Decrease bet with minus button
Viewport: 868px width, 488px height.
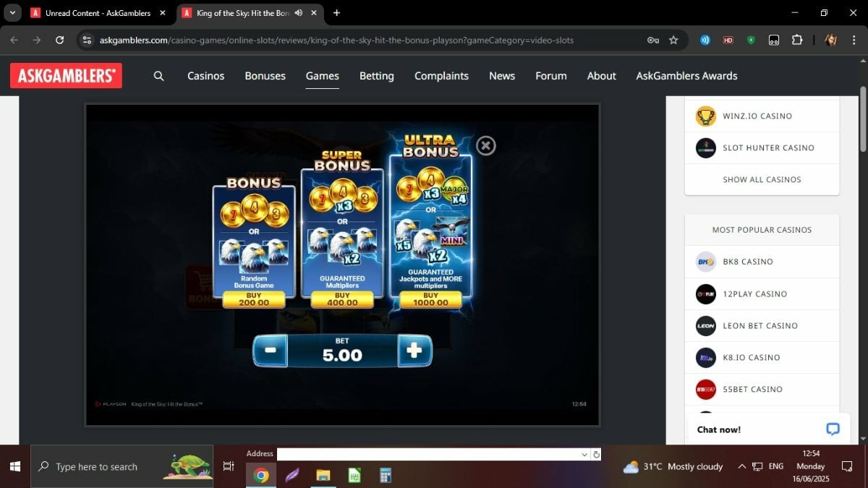coord(270,351)
